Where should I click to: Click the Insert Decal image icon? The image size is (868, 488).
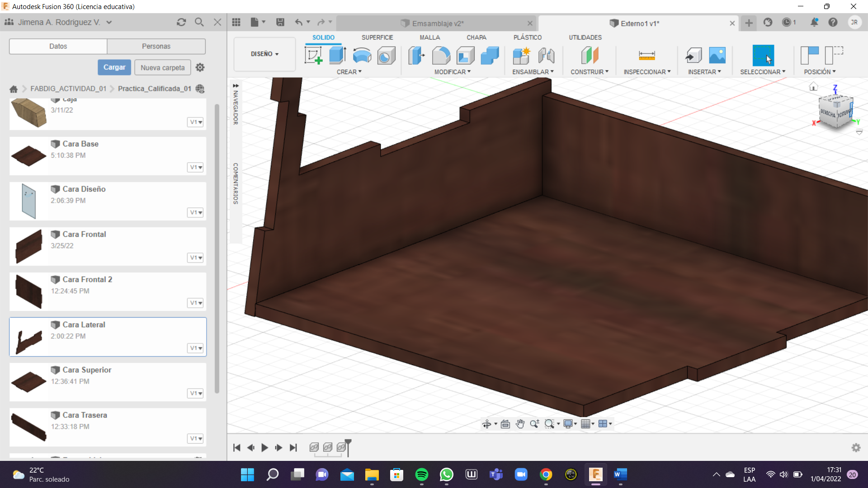(717, 55)
